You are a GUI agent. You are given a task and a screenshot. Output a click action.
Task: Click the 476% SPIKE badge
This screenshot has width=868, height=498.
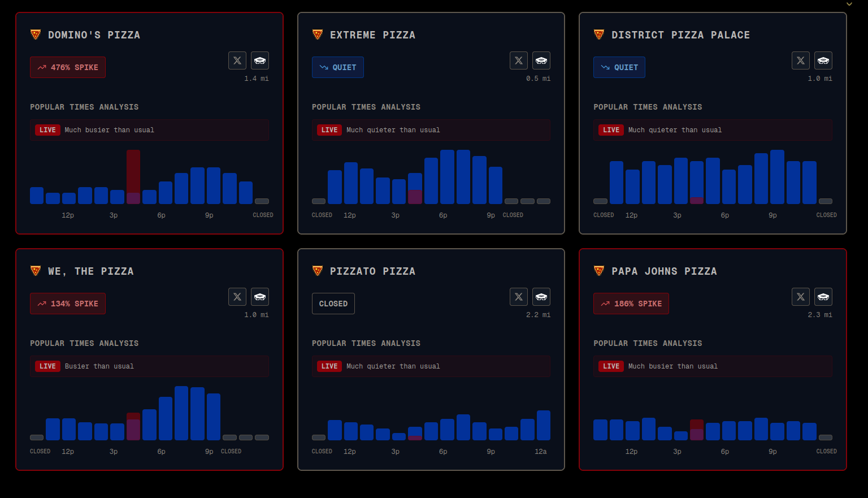pyautogui.click(x=68, y=67)
